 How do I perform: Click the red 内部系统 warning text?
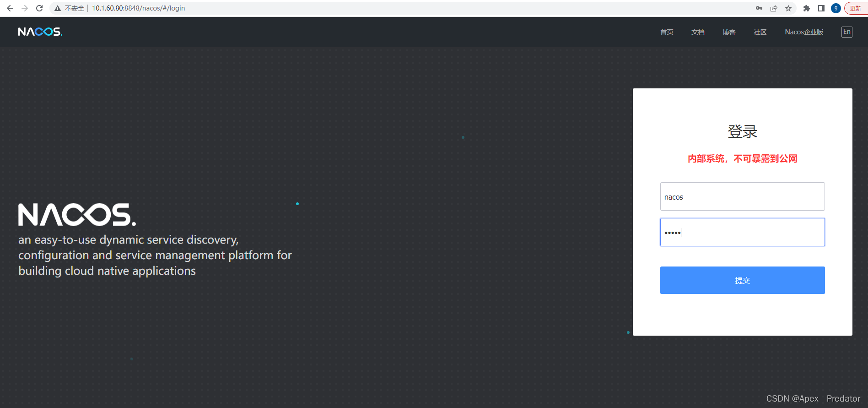tap(742, 159)
